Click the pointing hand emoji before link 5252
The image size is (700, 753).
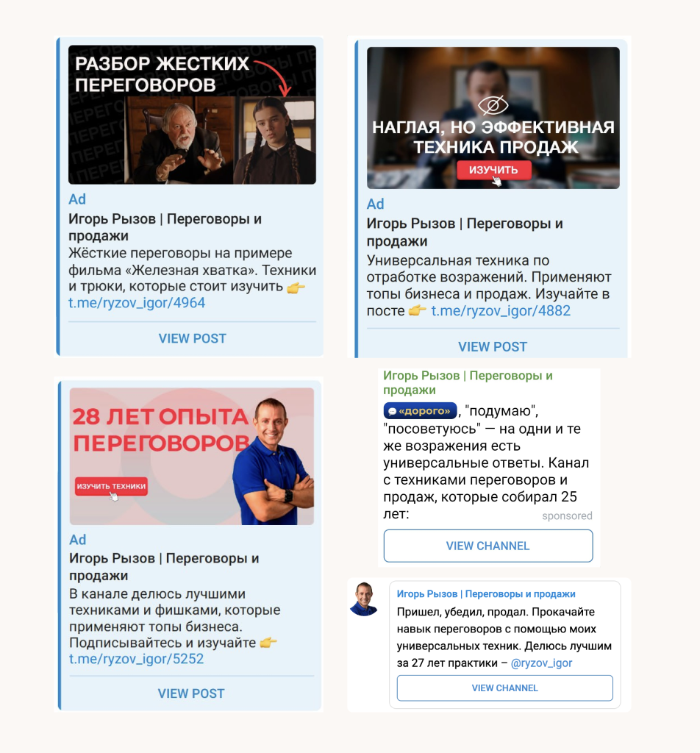click(268, 643)
